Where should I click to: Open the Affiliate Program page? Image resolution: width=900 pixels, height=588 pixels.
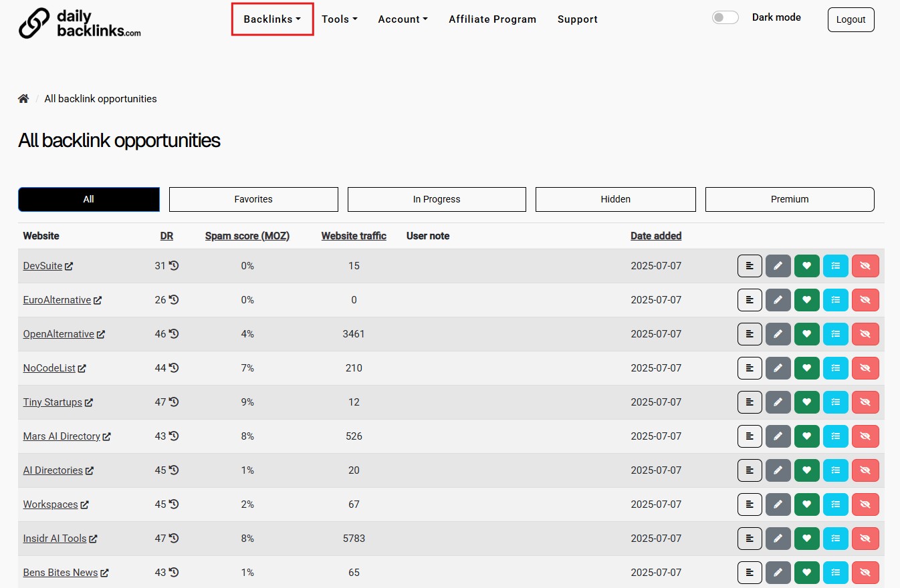493,19
